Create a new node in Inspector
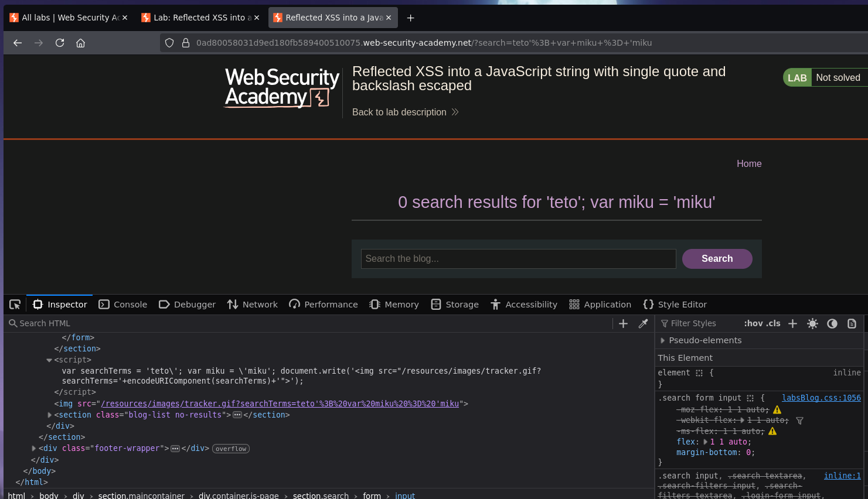The image size is (868, 499). (x=624, y=323)
